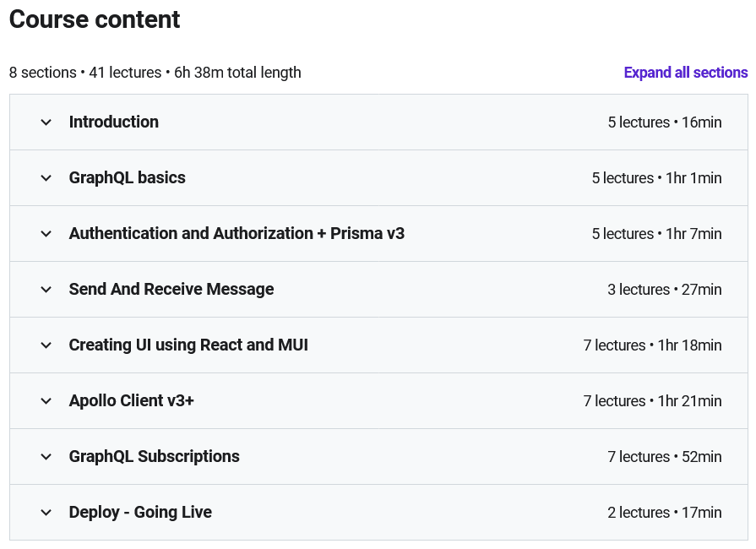Click the Apollo Client v3+ chevron icon

[x=46, y=401]
